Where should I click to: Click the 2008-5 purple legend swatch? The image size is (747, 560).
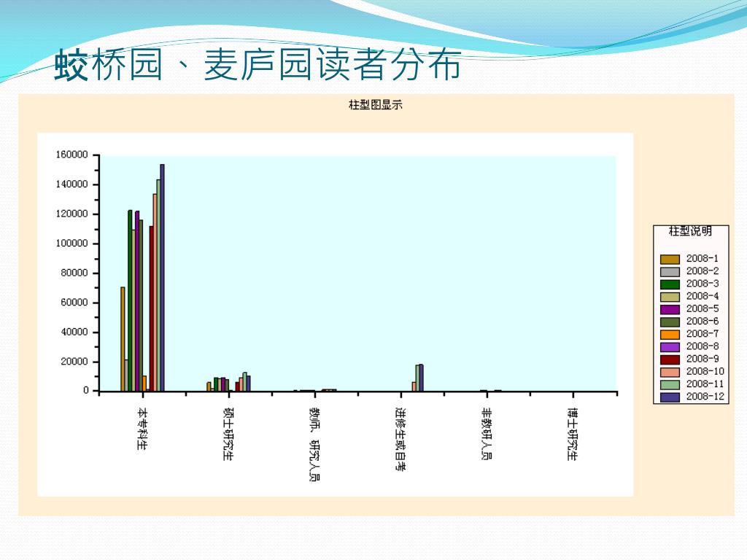(670, 309)
